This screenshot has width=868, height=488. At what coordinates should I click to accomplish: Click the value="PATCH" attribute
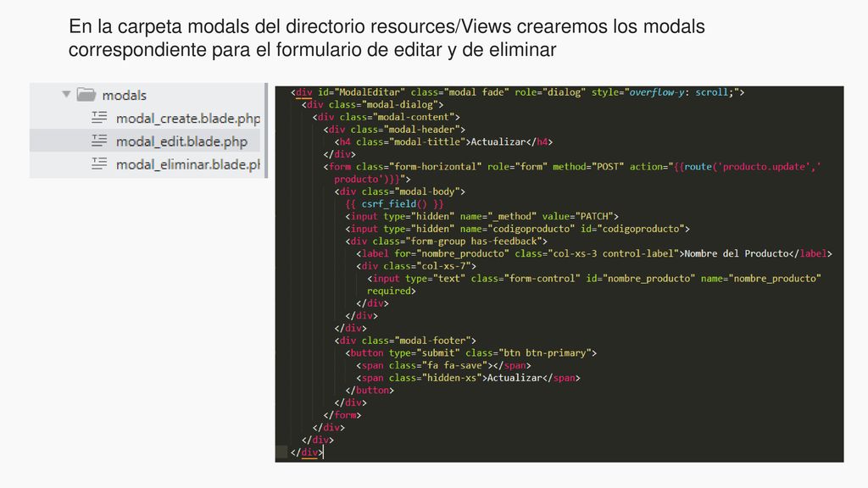577,216
